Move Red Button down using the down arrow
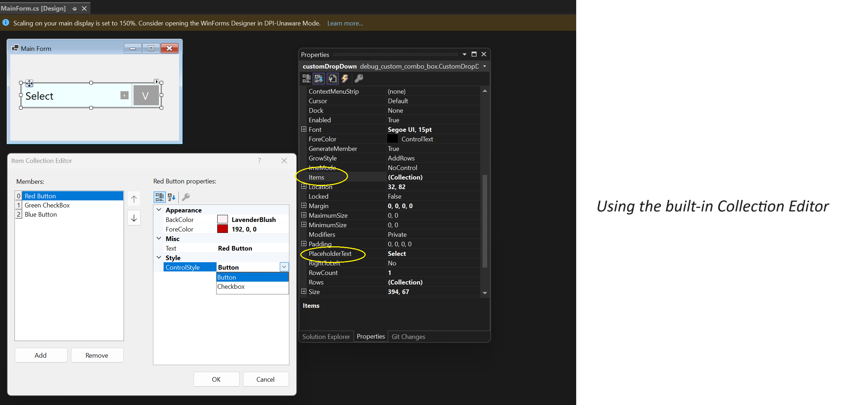868x405 pixels. click(134, 218)
